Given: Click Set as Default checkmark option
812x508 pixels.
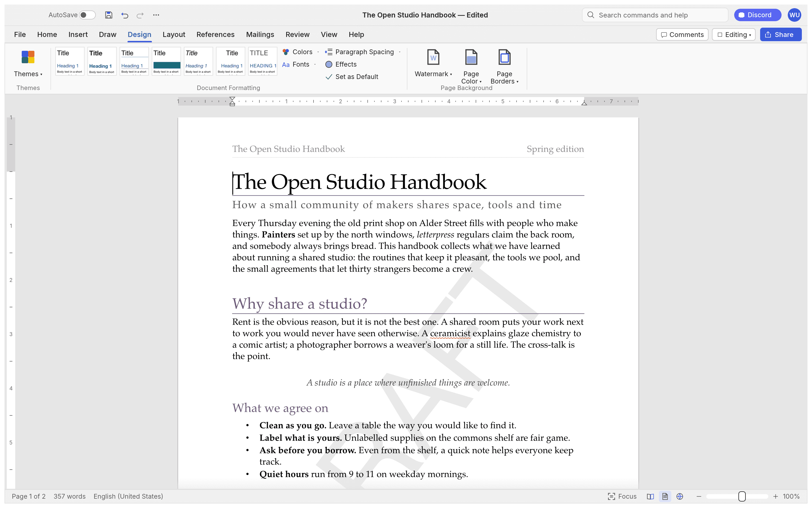Looking at the screenshot, I should 352,76.
